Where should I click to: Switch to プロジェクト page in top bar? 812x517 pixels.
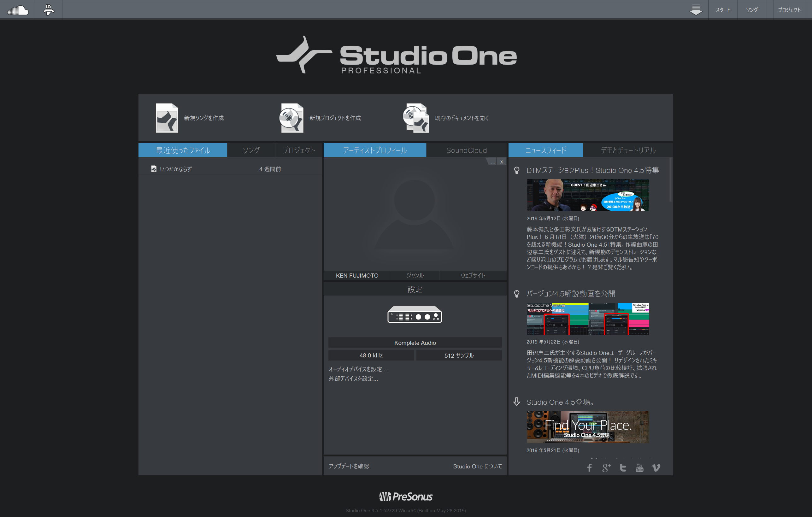pyautogui.click(x=789, y=10)
